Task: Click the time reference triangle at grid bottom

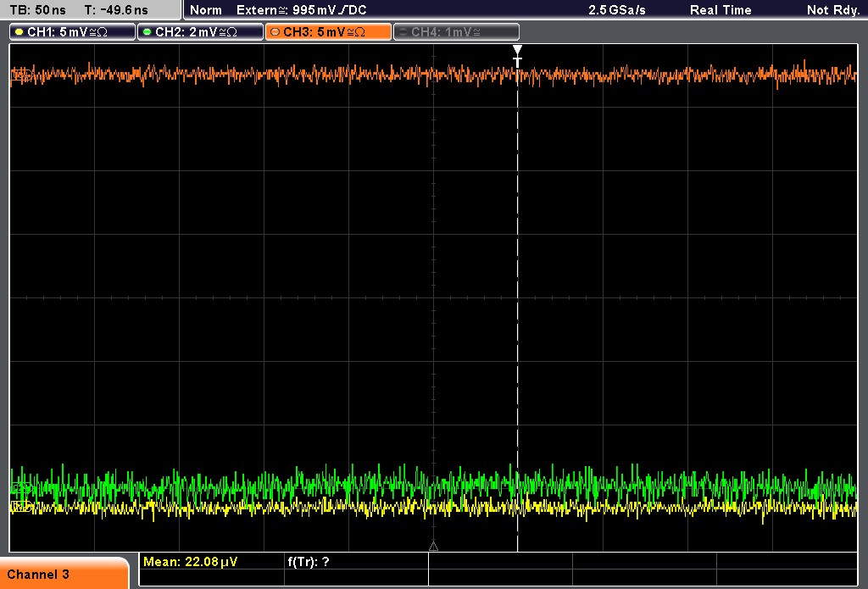Action: pos(433,547)
